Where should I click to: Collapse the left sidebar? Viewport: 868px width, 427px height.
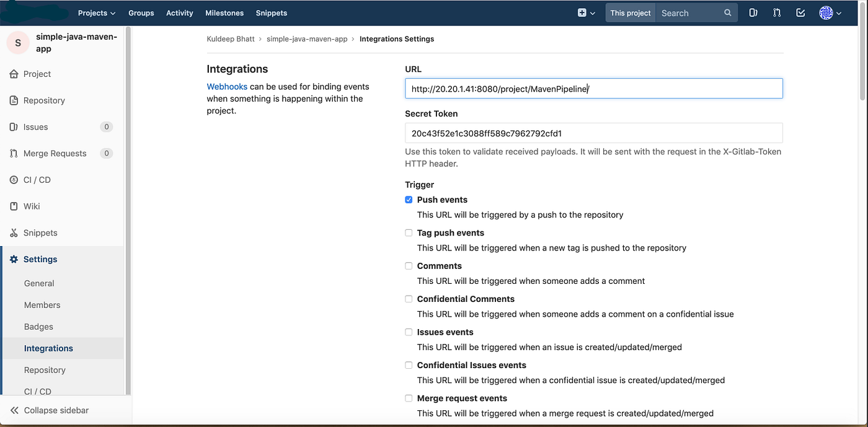pyautogui.click(x=56, y=410)
